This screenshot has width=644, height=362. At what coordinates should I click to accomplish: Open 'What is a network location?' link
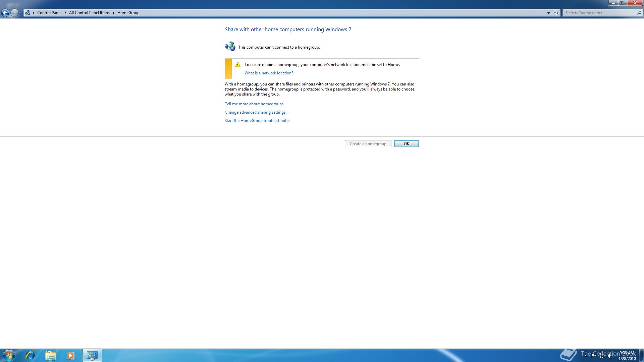[269, 73]
